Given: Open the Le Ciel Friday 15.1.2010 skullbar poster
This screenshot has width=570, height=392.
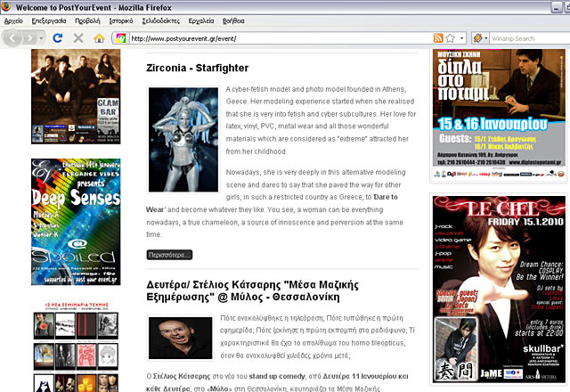Looking at the screenshot, I should pos(499,289).
